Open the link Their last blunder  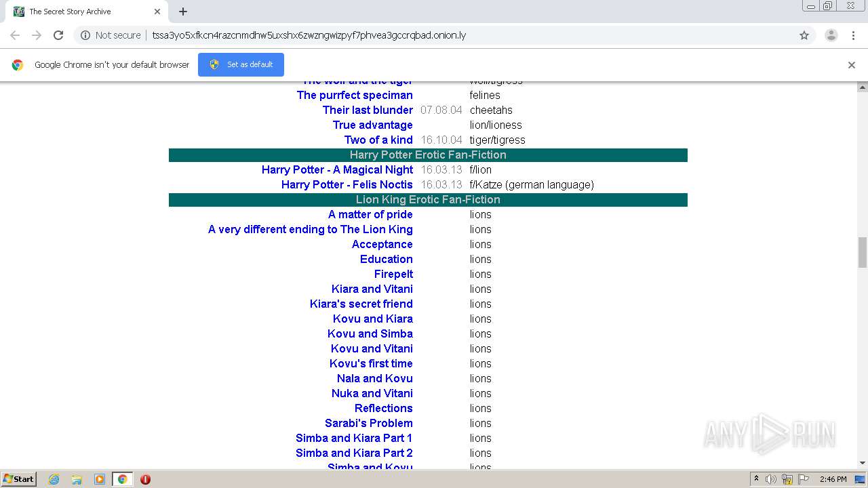coord(368,110)
